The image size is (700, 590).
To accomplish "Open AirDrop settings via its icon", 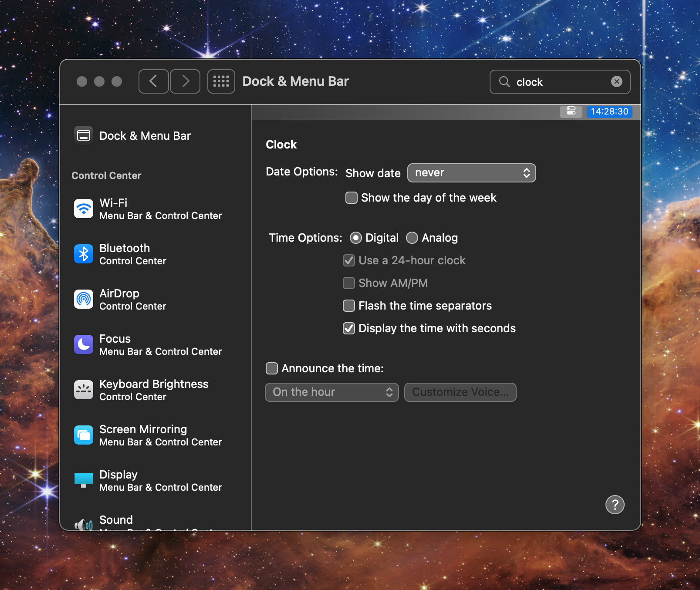I will click(x=84, y=300).
